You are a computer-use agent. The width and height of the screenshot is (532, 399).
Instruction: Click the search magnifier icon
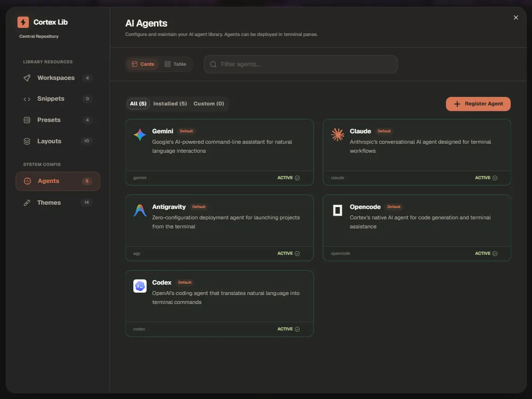point(213,64)
